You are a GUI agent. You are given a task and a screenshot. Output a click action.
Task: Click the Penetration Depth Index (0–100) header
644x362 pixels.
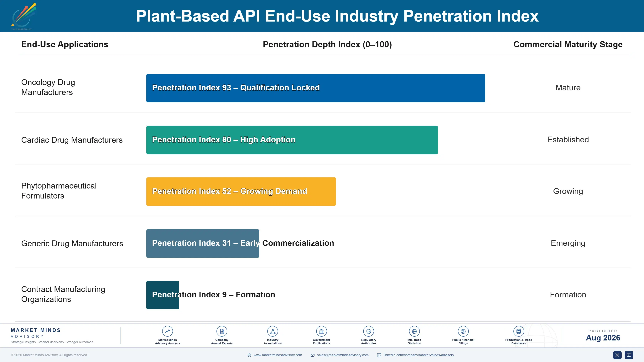tap(327, 44)
